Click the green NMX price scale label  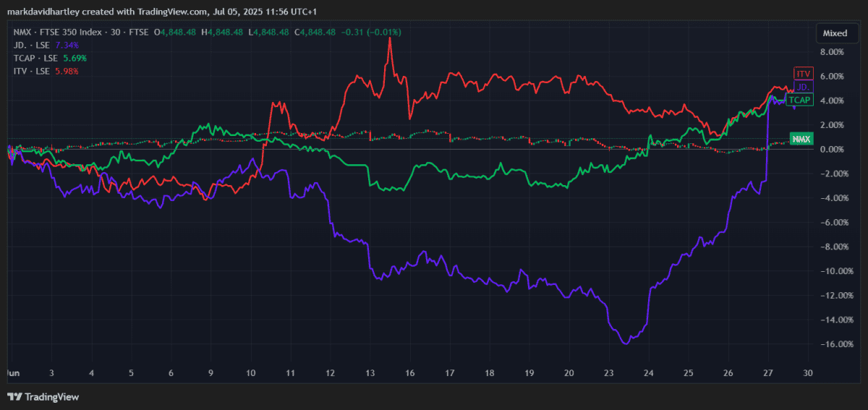point(799,139)
